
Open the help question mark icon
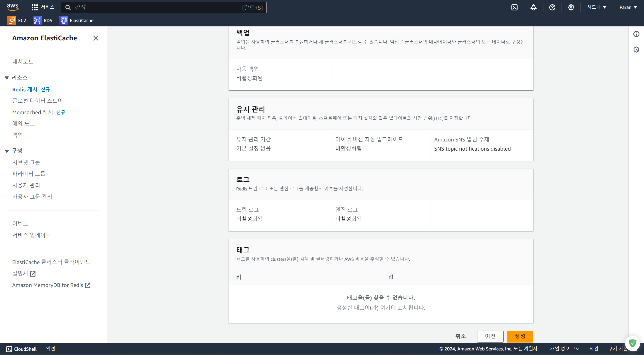552,7
